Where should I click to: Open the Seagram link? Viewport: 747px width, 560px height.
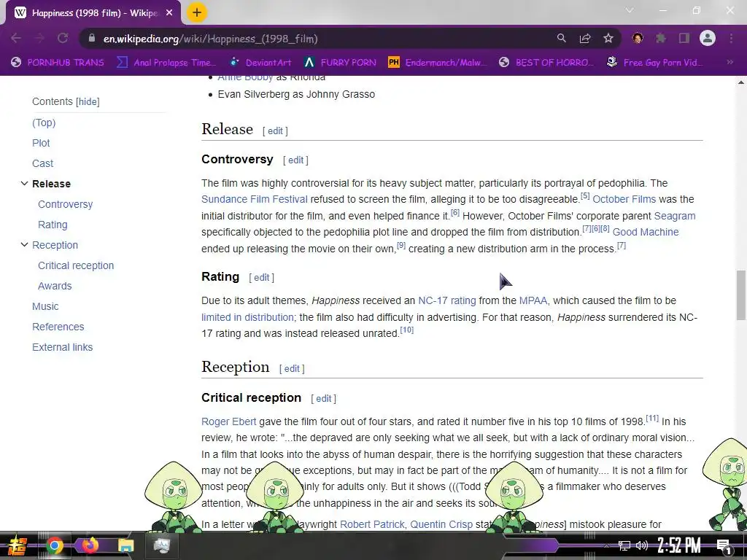pyautogui.click(x=675, y=216)
